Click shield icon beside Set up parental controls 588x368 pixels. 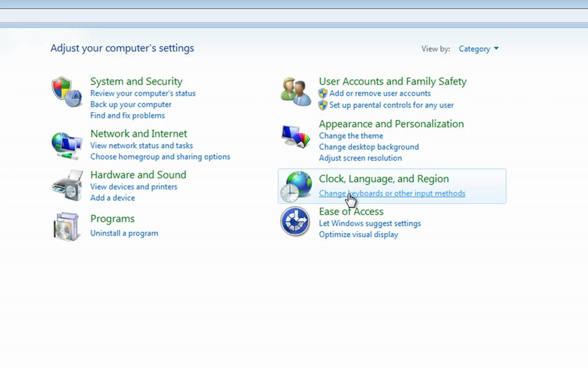(323, 105)
